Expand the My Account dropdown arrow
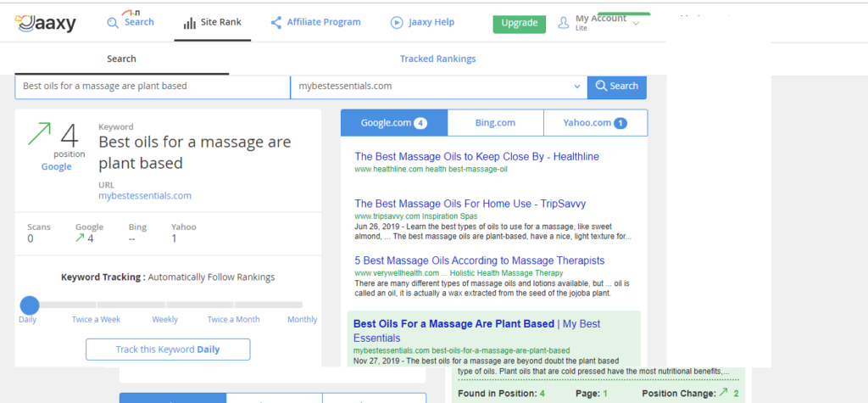This screenshot has height=403, width=868. 636,23
